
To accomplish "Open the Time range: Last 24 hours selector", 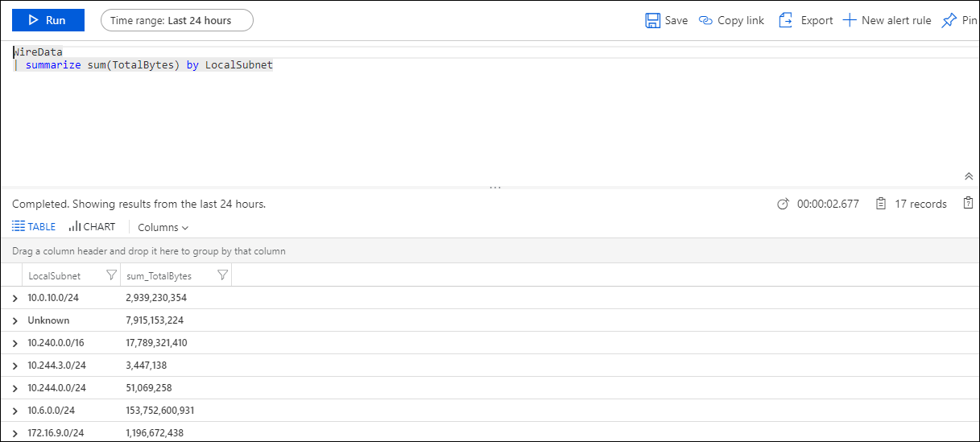I will [x=177, y=20].
